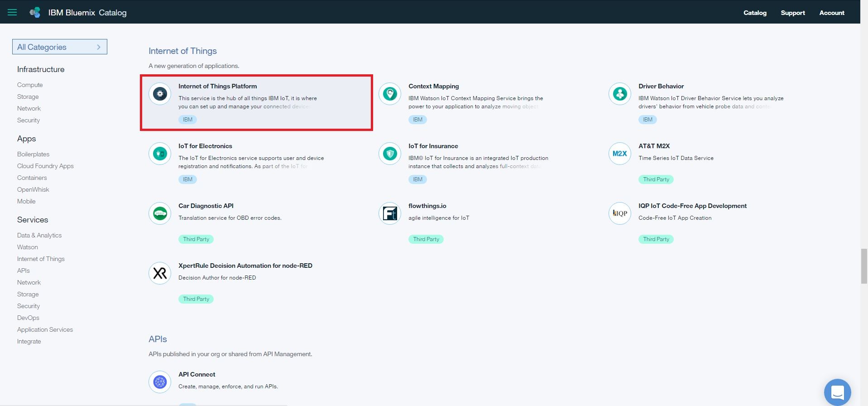The image size is (868, 406).
Task: Select Internet of Things in sidebar
Action: pos(41,259)
